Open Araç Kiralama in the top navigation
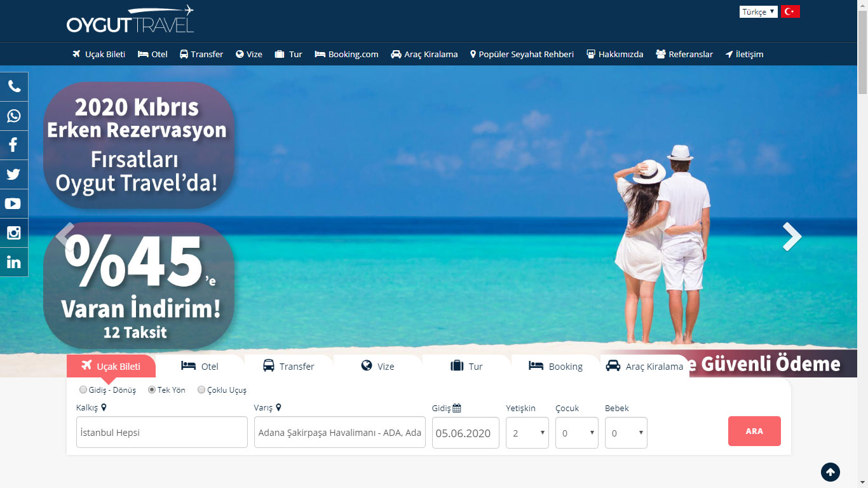Screen dimensions: 868x488 pos(424,54)
